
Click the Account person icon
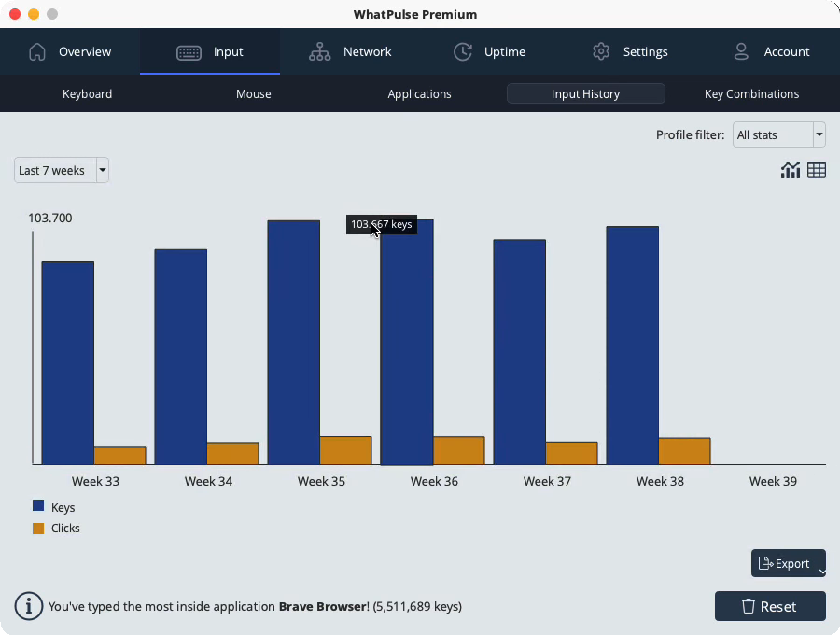tap(741, 52)
